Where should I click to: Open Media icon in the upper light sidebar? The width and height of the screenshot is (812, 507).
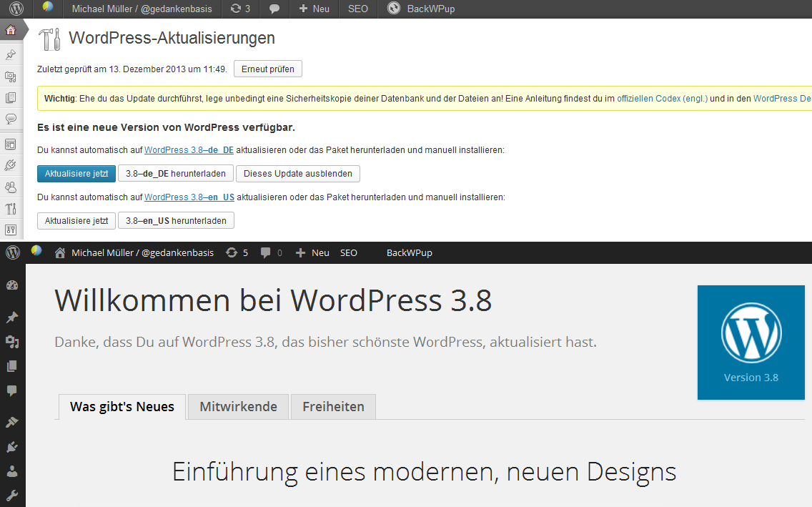tap(11, 77)
